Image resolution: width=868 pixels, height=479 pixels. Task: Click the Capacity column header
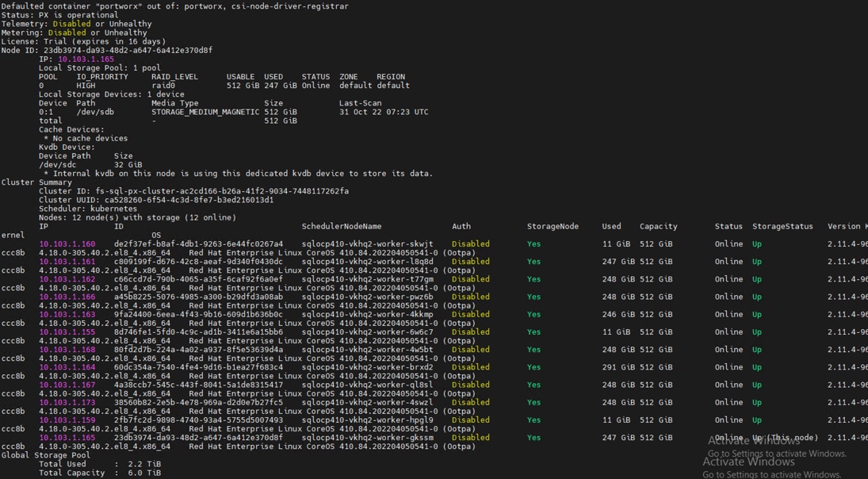(658, 227)
